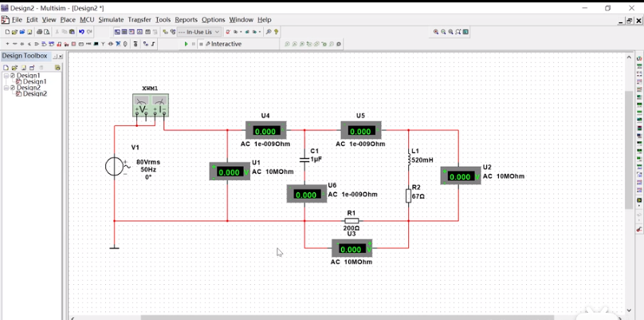The width and height of the screenshot is (644, 320).
Task: Click the Undo arrow icon
Action: (x=81, y=32)
